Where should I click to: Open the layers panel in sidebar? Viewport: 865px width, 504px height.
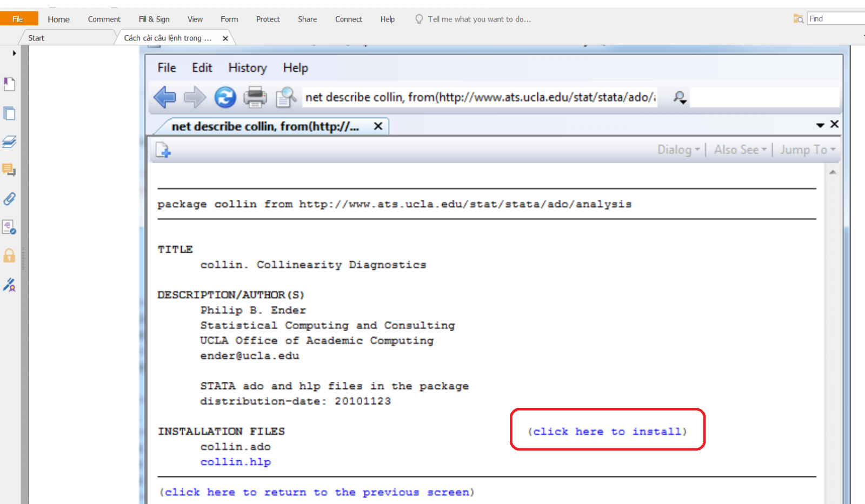pos(9,142)
